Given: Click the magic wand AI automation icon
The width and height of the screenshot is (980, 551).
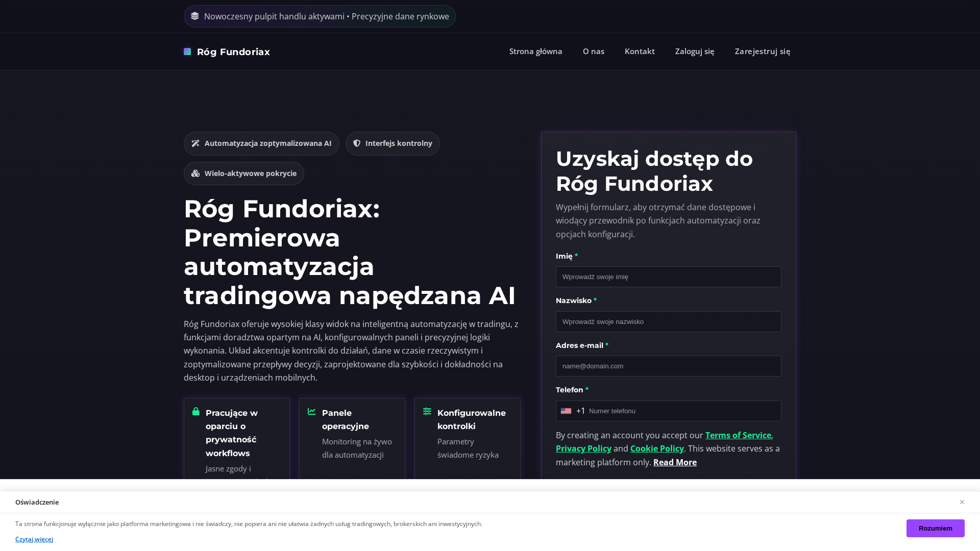Looking at the screenshot, I should tap(195, 144).
